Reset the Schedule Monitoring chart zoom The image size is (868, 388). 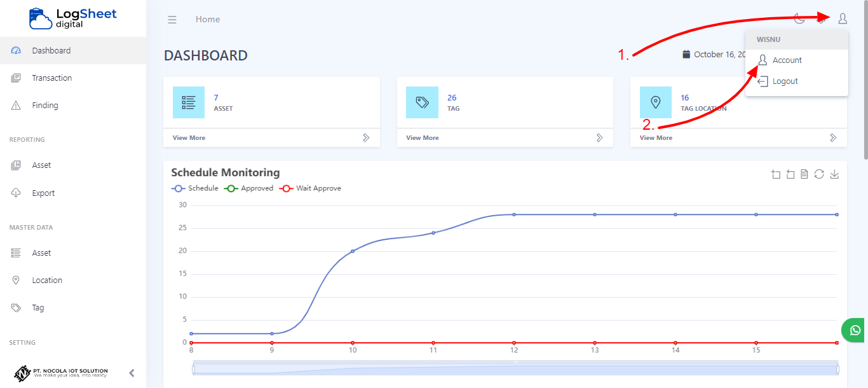point(790,174)
